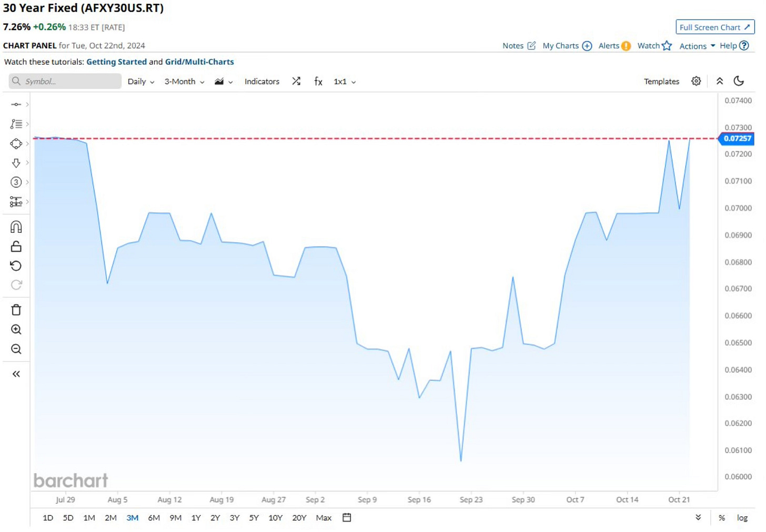The height and width of the screenshot is (532, 766).
Task: Open the measurement range tool
Action: coord(16,202)
